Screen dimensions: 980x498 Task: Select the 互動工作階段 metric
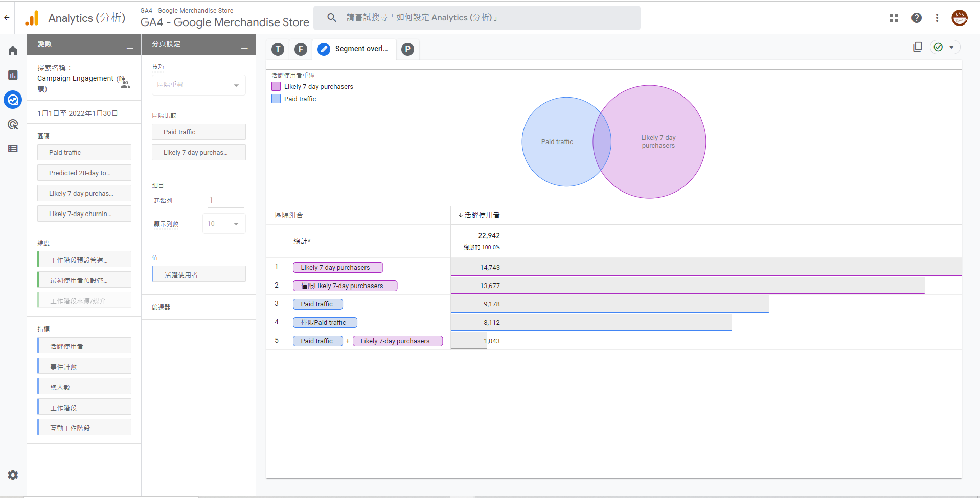point(84,428)
